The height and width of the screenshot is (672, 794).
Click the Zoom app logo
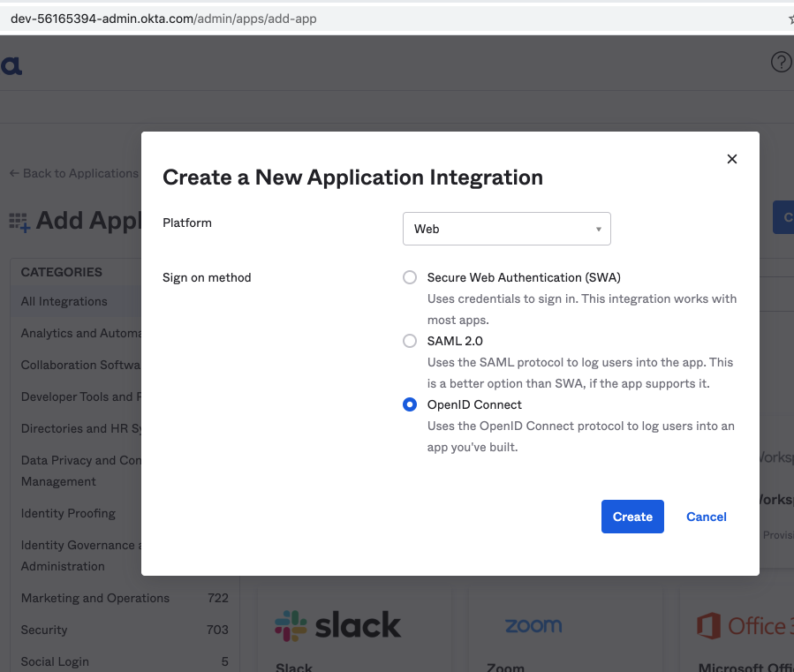[x=533, y=625]
